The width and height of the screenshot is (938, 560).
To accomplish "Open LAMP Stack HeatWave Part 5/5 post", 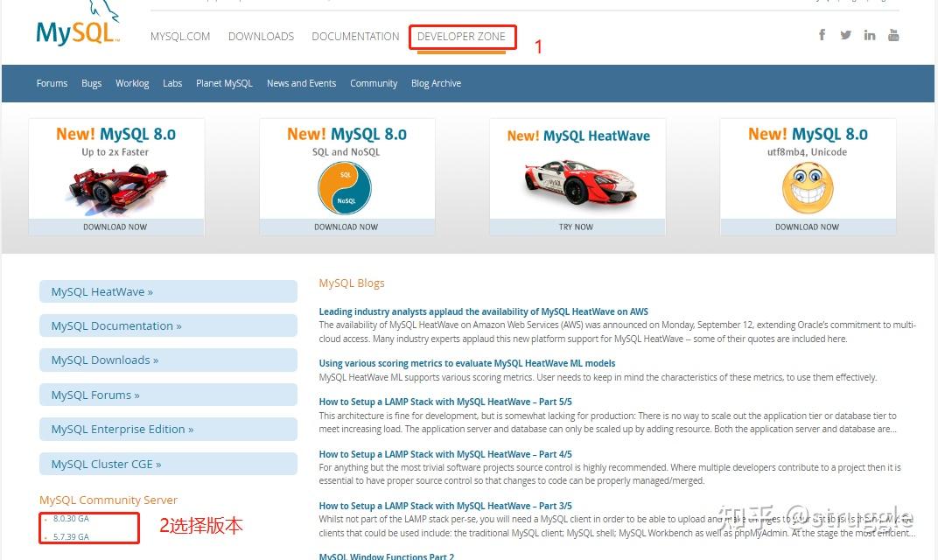I will pyautogui.click(x=445, y=402).
